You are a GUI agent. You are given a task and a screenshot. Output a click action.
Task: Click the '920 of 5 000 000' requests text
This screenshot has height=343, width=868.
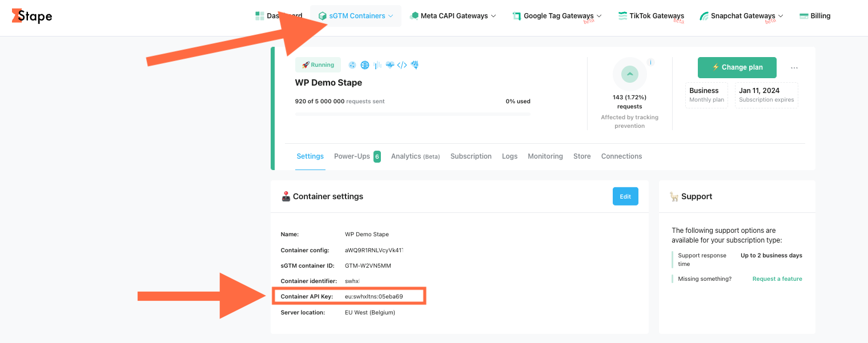[320, 102]
